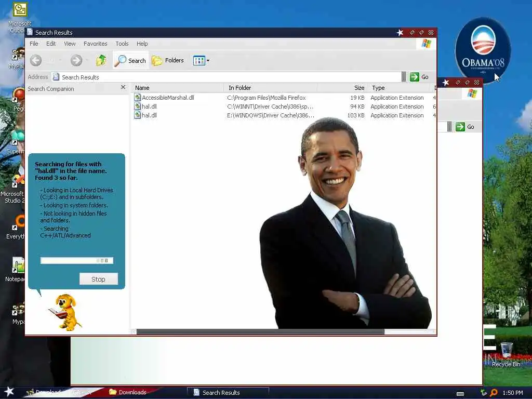Open the File menu
The width and height of the screenshot is (532, 399).
pos(34,44)
